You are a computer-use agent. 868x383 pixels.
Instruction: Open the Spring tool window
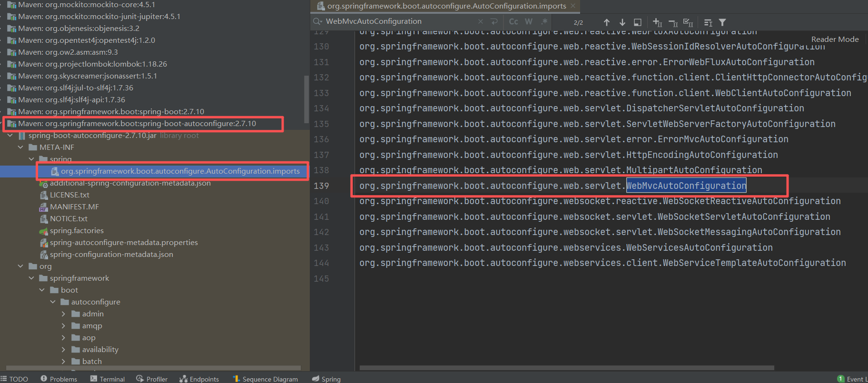(x=326, y=379)
